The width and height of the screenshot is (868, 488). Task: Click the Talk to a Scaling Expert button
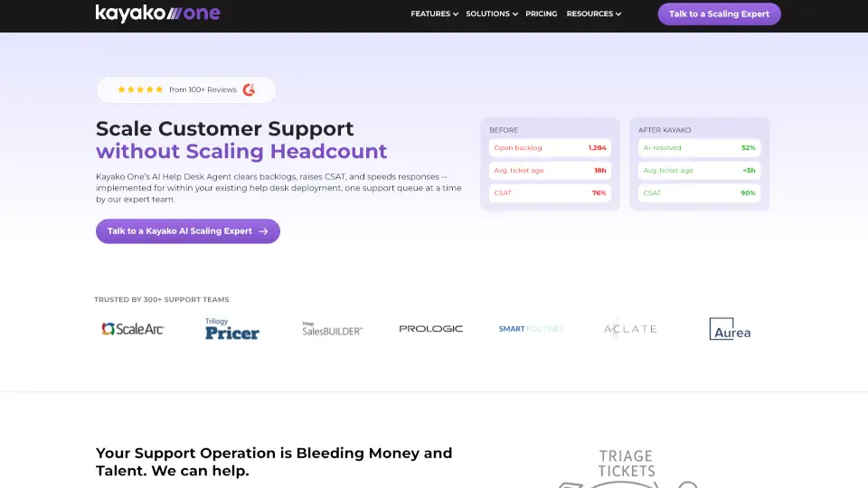[x=719, y=14]
